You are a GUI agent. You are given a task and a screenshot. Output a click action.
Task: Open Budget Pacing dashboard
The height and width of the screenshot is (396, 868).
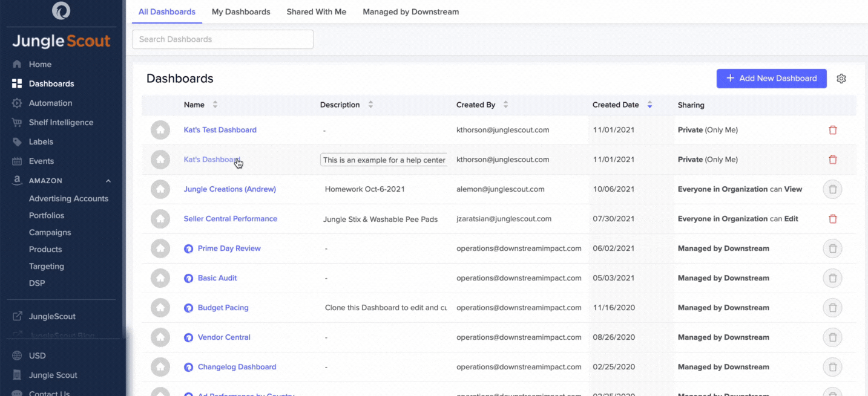[x=223, y=308]
